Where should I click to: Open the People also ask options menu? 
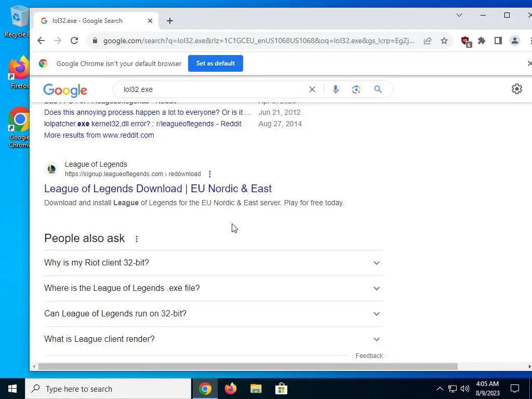[137, 239]
